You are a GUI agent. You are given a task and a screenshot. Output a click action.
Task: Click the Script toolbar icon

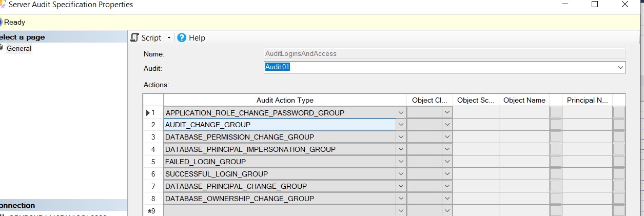(135, 37)
